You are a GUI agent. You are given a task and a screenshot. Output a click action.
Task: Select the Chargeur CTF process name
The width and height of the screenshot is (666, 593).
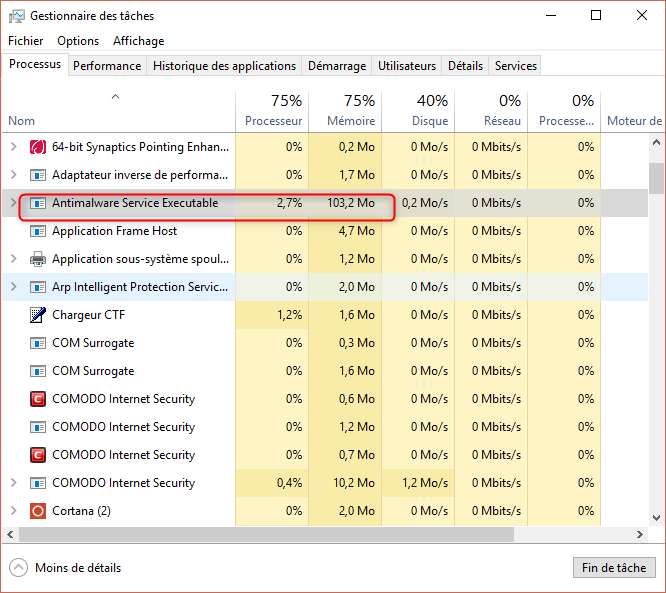88,315
